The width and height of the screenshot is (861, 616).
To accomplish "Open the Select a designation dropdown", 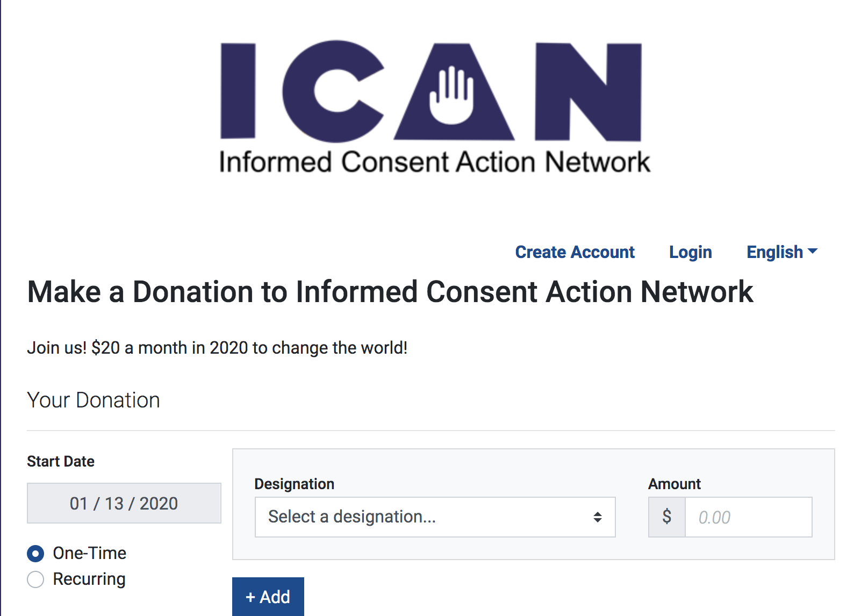I will pyautogui.click(x=435, y=517).
